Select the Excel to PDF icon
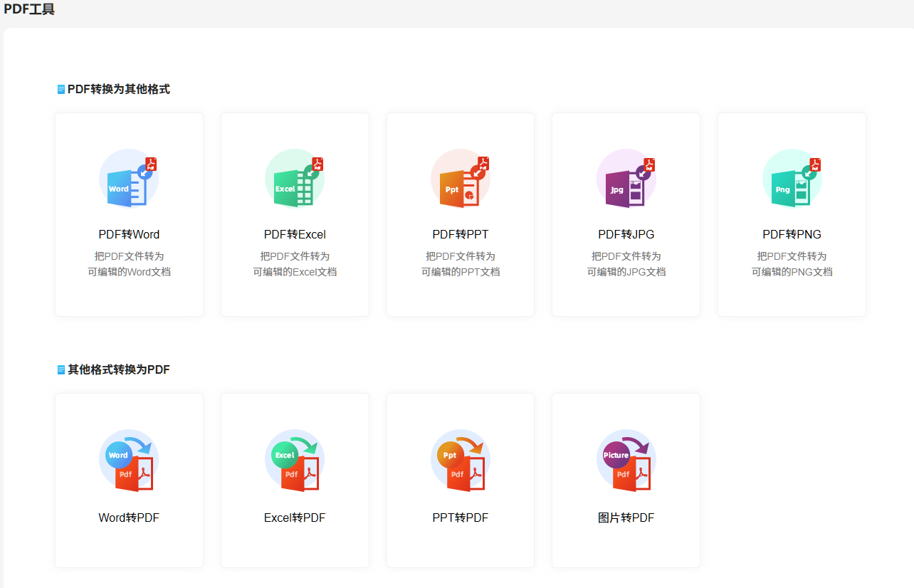Viewport: 914px width, 588px height. [x=295, y=461]
